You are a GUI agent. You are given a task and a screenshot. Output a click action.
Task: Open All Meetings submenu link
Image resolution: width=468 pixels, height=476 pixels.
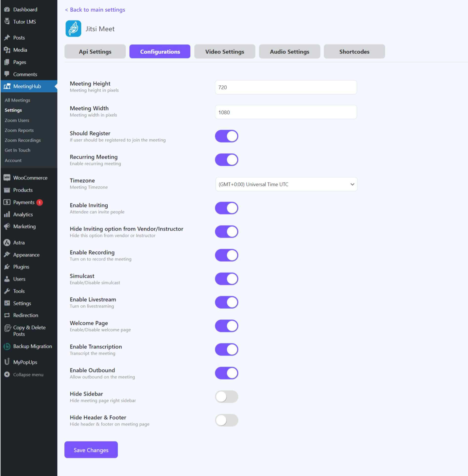(17, 100)
